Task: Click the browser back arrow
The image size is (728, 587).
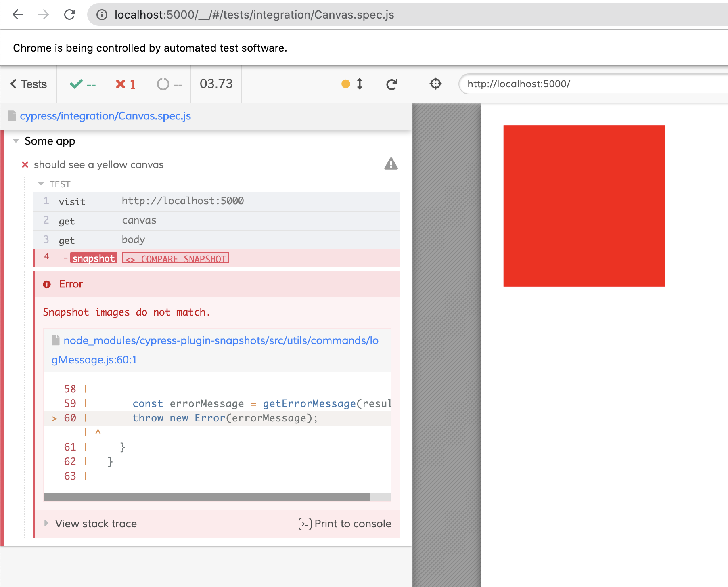Action: coord(18,15)
